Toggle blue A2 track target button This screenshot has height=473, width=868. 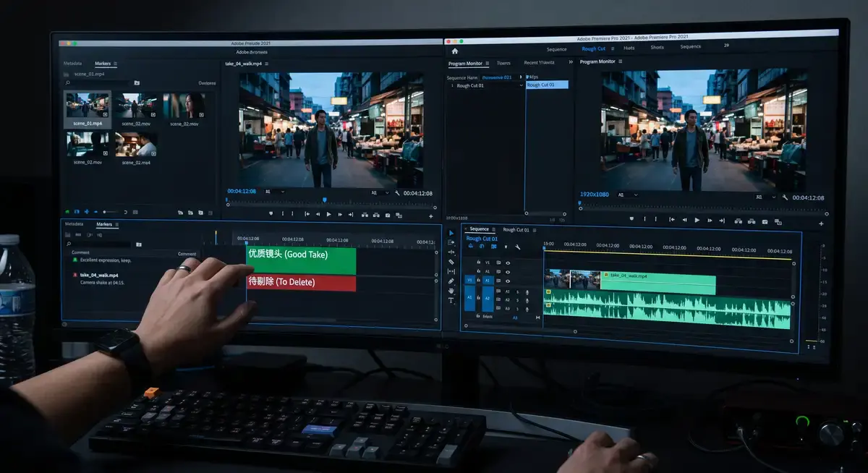pyautogui.click(x=488, y=298)
